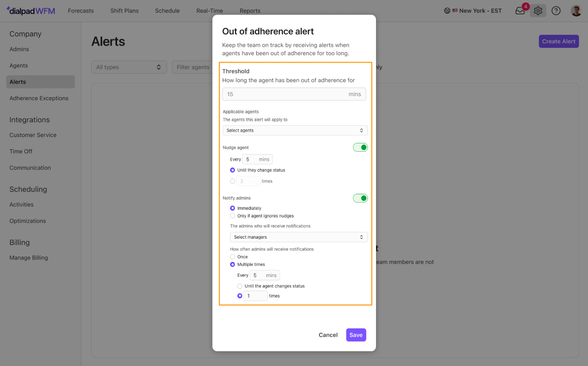Click the help question mark icon
588x366 pixels.
pyautogui.click(x=556, y=11)
